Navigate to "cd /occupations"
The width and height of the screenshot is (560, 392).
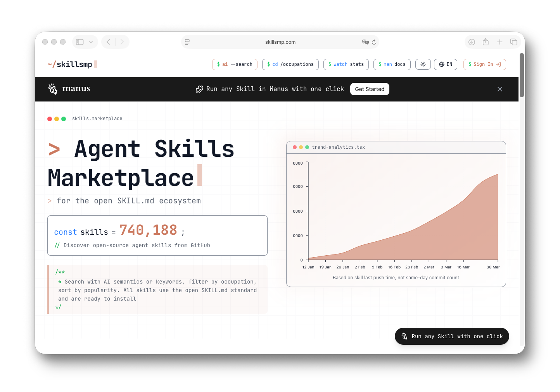pyautogui.click(x=290, y=64)
